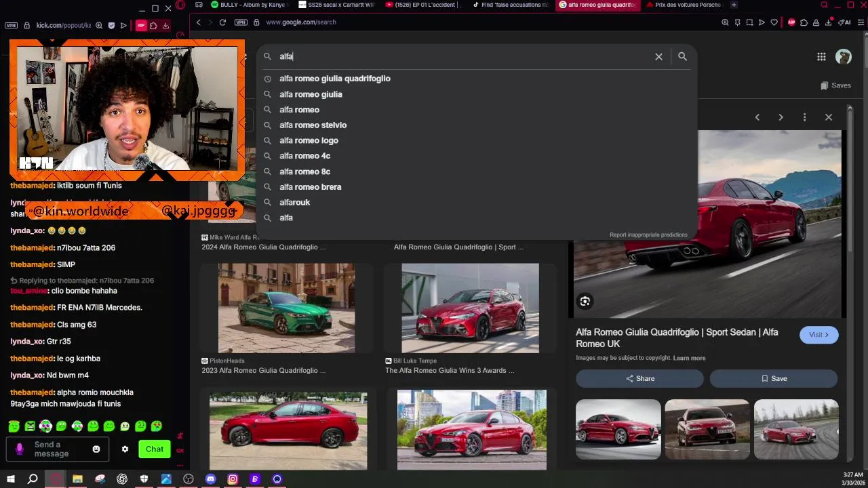The image size is (868, 488).
Task: Open green Alfa Romeo PistonHeads thumbnail
Action: [x=286, y=308]
